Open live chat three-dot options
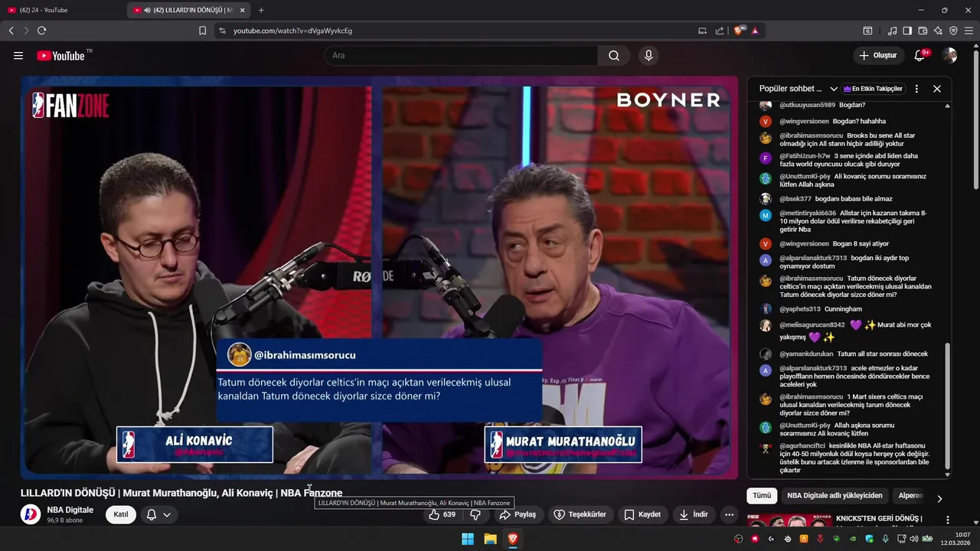This screenshot has height=551, width=980. pos(916,89)
